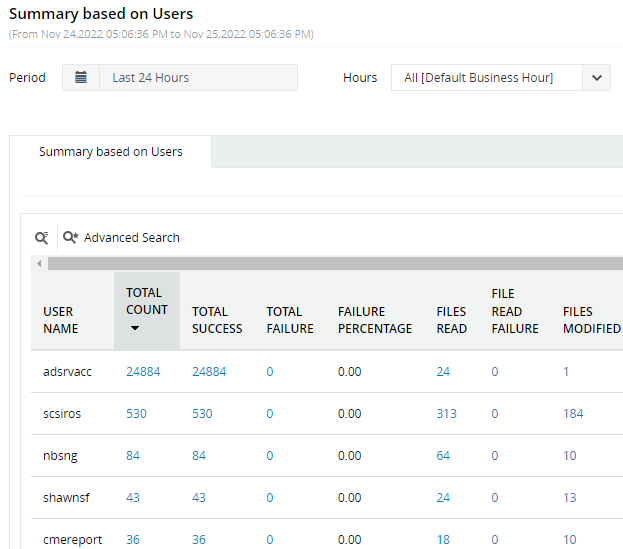
Task: Click the search magnifier icon
Action: coord(41,238)
